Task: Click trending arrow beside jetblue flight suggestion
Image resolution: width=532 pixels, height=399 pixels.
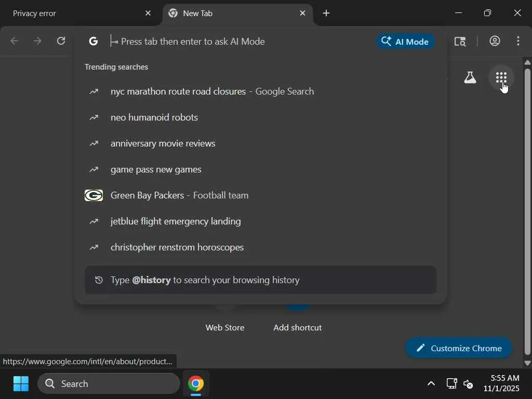Action: pyautogui.click(x=94, y=221)
